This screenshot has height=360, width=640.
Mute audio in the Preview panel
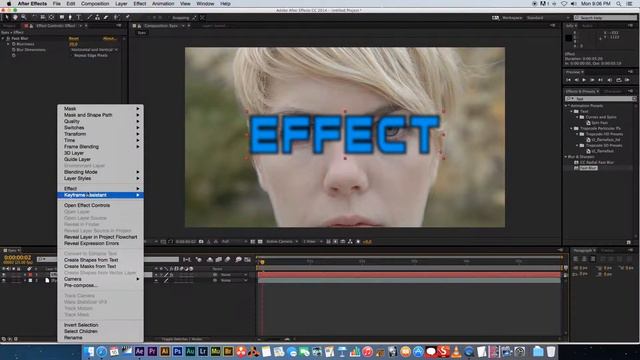(610, 80)
